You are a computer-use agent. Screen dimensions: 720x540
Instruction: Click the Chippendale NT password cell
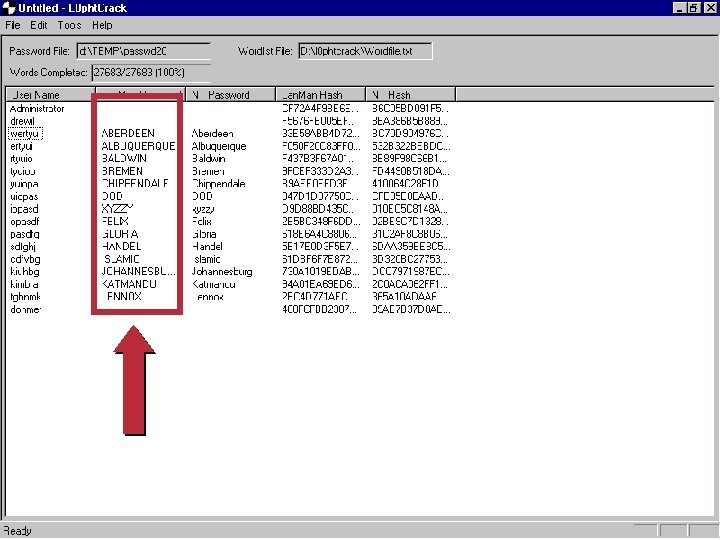218,184
